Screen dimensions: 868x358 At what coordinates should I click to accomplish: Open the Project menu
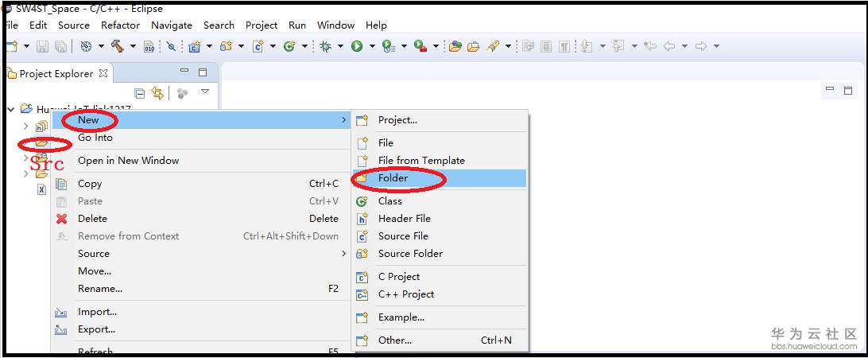click(262, 25)
